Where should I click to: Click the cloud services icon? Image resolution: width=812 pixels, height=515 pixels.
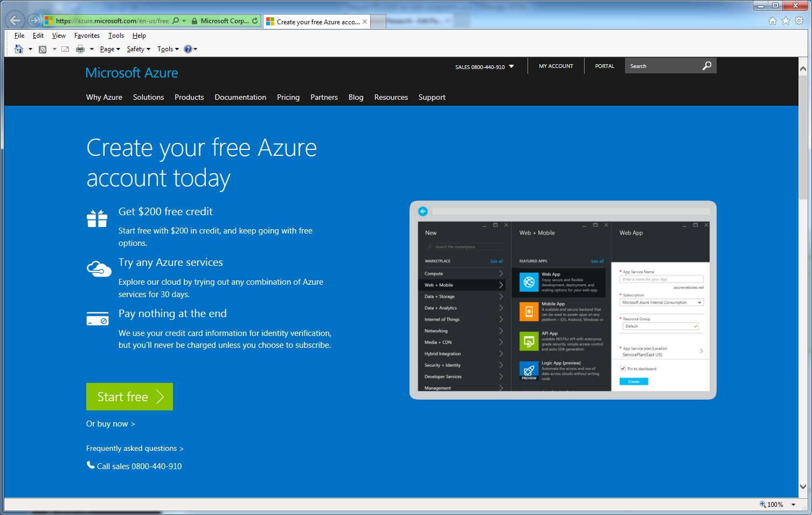(x=99, y=269)
